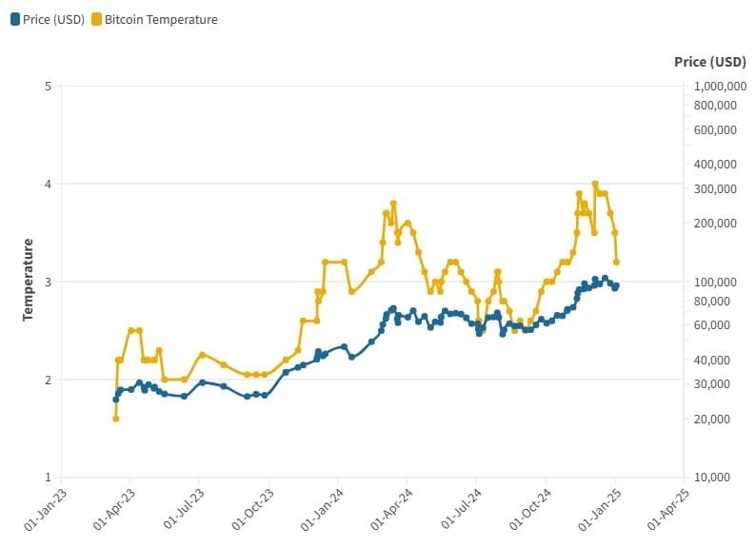Image resolution: width=756 pixels, height=547 pixels.
Task: Click the yellow Bitcoin Temperature legend swatch
Action: (96, 19)
